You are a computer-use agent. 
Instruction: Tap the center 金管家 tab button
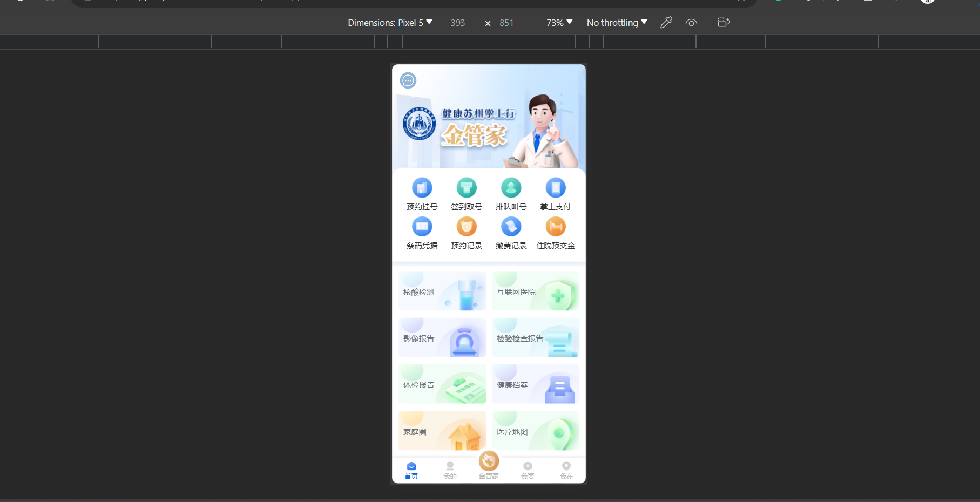coord(489,465)
